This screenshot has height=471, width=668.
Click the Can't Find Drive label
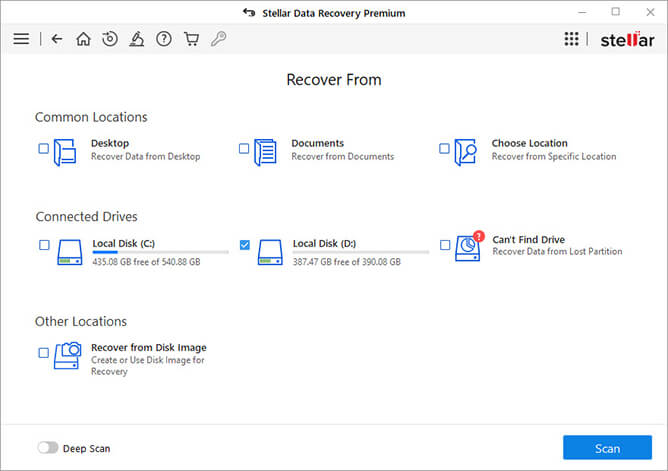click(529, 239)
